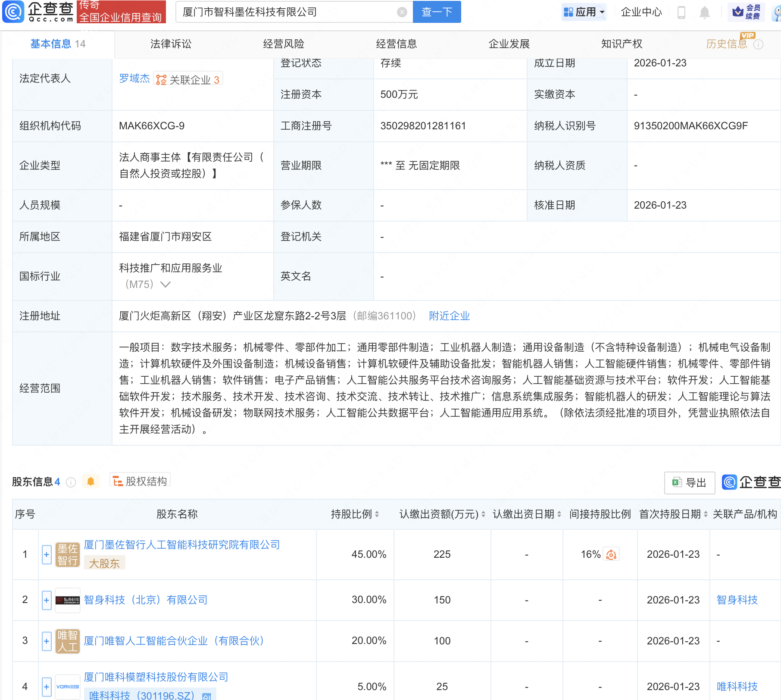781x700 pixels.
Task: Clear the search box with the x
Action: (403, 12)
